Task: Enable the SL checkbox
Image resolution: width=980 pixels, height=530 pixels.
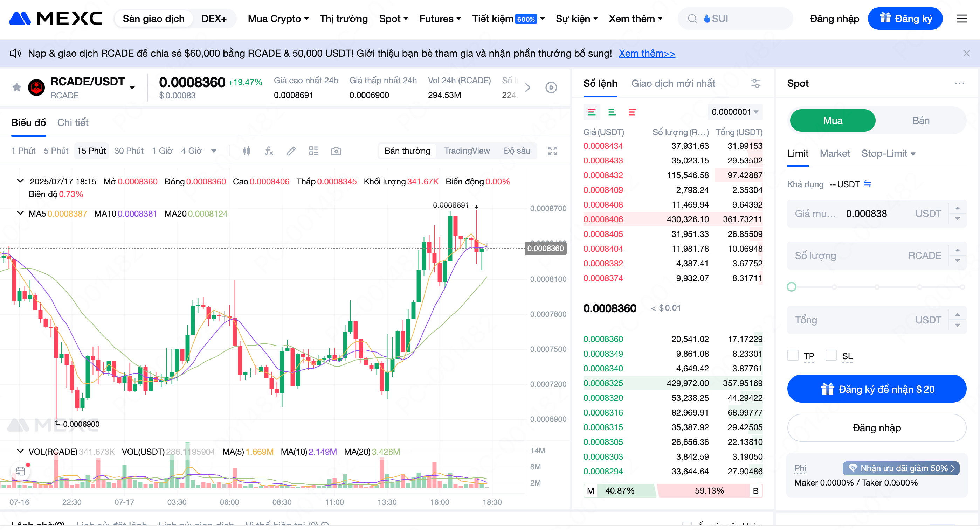Action: click(x=831, y=355)
